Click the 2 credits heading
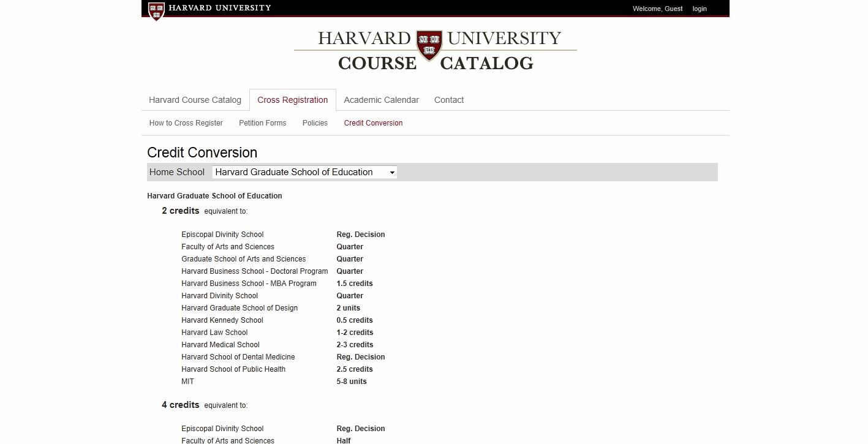 (180, 211)
